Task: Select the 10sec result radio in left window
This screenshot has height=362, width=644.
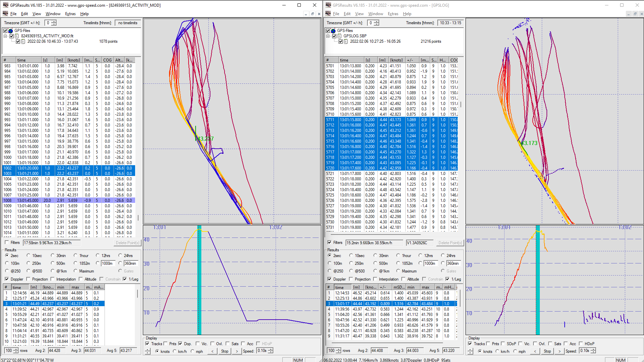Action: pos(29,255)
